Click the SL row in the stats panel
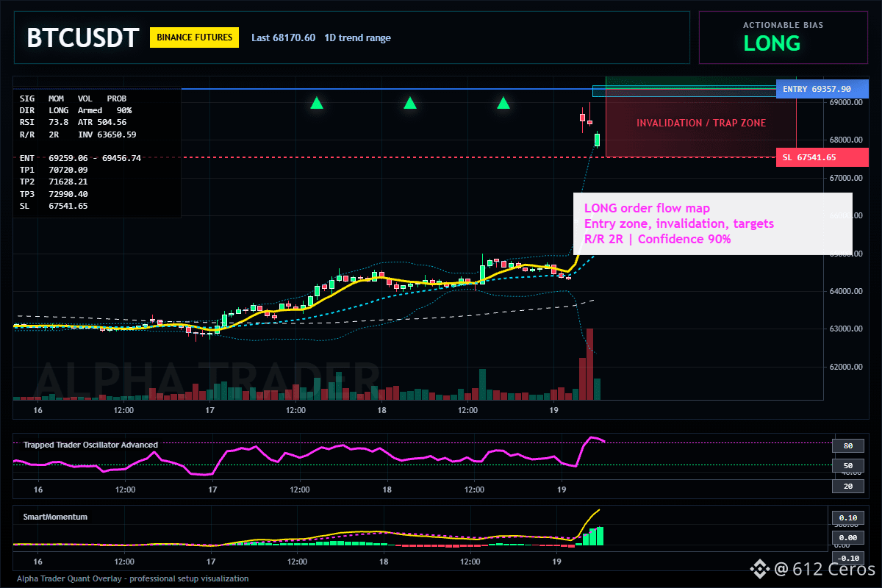 (54, 206)
